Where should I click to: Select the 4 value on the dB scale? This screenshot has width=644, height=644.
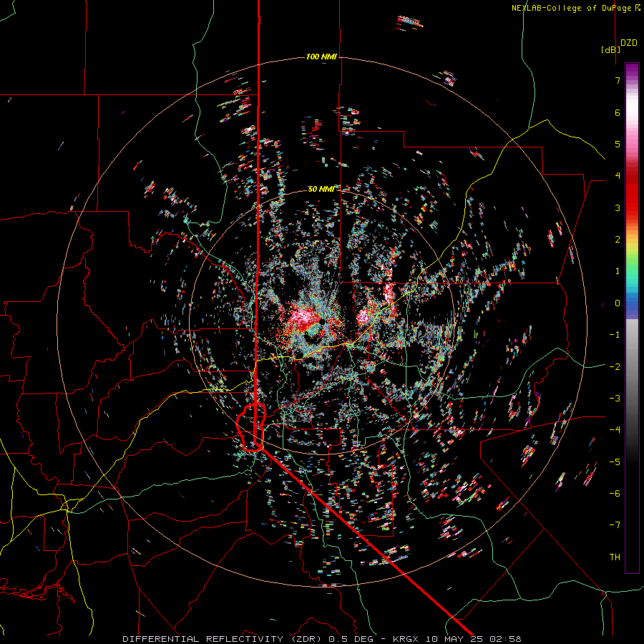[x=618, y=176]
